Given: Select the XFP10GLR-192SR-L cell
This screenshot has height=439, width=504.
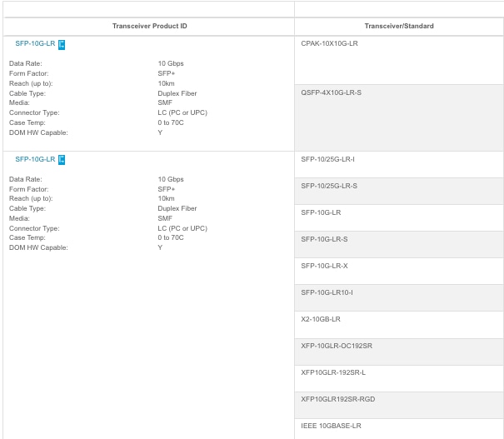Looking at the screenshot, I should [399, 378].
